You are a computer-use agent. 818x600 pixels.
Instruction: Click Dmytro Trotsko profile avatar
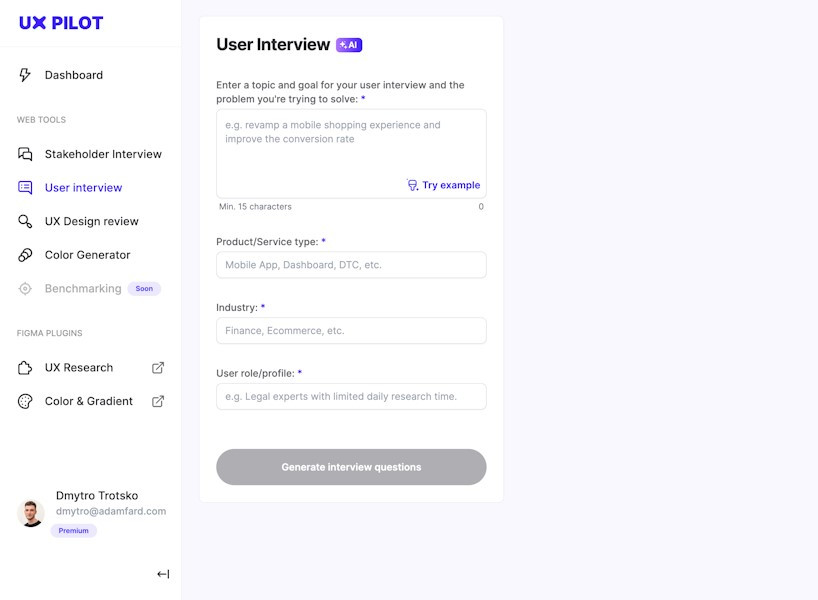click(31, 513)
